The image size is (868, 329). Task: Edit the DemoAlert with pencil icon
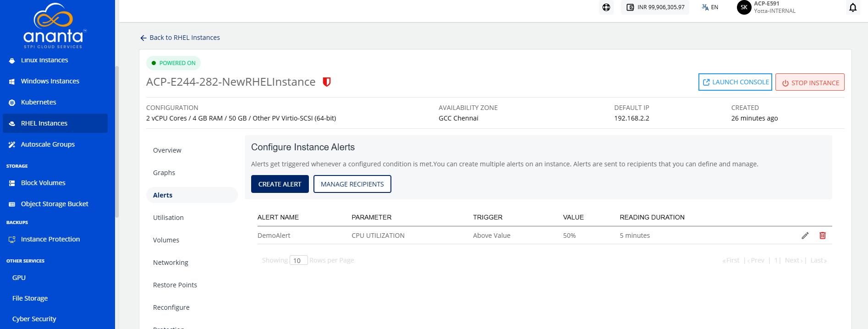click(x=805, y=236)
